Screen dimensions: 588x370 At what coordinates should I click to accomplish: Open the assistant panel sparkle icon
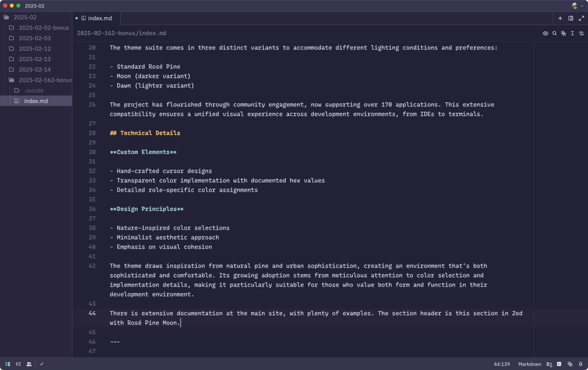pyautogui.click(x=570, y=364)
